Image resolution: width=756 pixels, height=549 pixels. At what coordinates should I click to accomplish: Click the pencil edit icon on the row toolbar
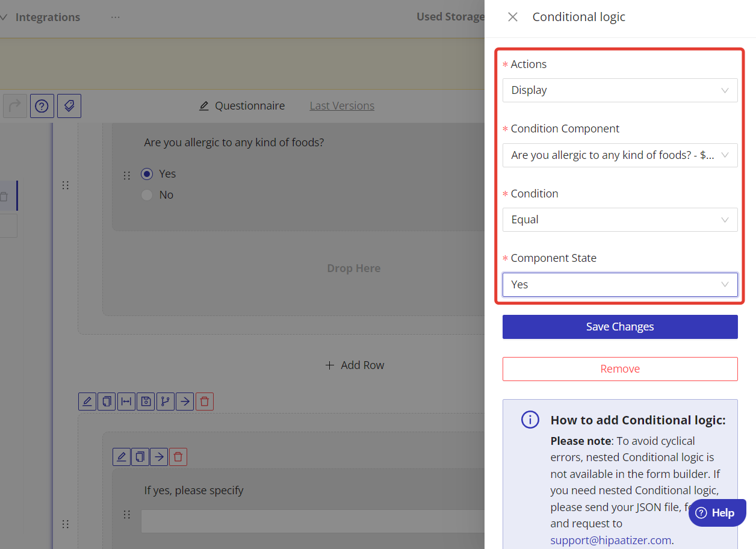(87, 402)
